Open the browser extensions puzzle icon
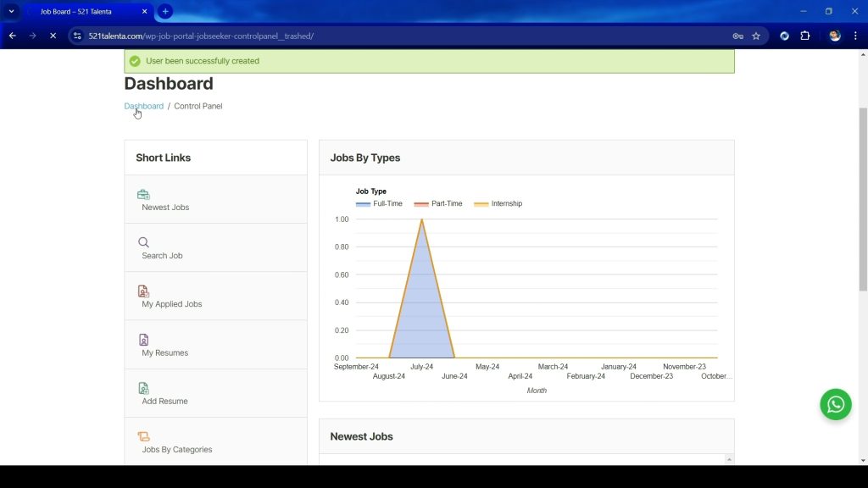Screen dimensions: 868x488 tap(805, 36)
